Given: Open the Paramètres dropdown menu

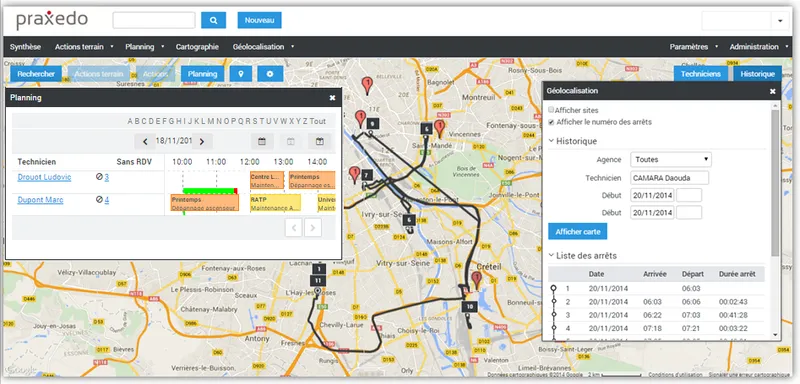Looking at the screenshot, I should (693, 46).
